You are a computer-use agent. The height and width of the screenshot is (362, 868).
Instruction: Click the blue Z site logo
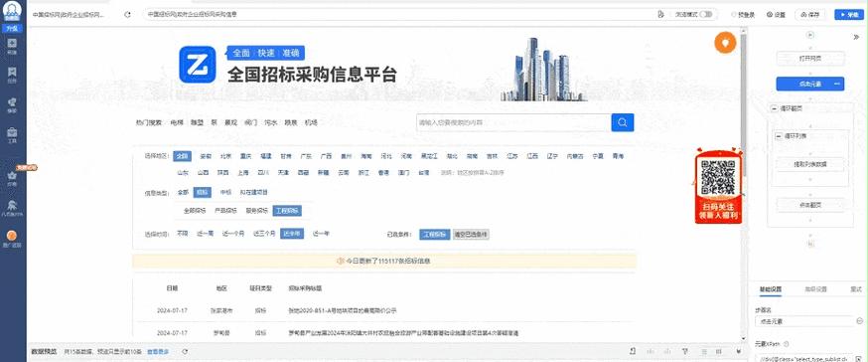click(198, 65)
